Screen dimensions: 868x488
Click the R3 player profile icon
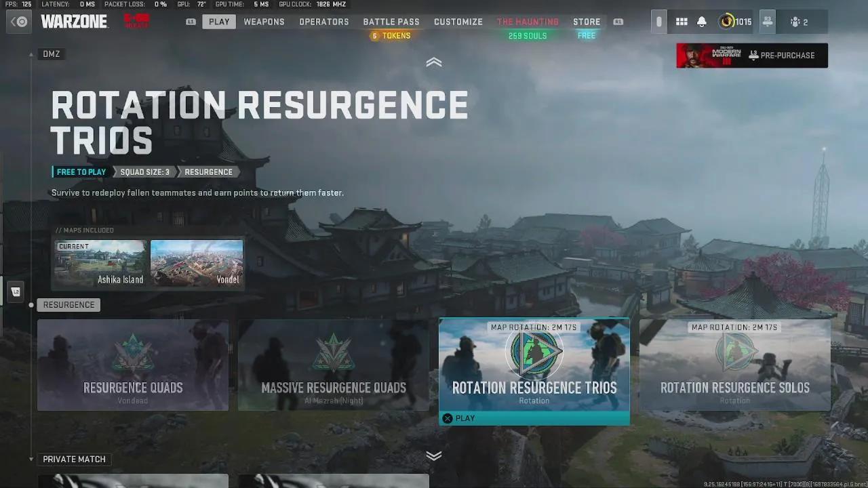point(768,22)
